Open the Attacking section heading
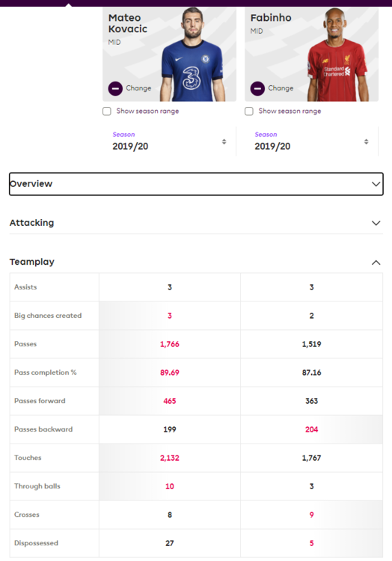The image size is (392, 561). pos(32,223)
